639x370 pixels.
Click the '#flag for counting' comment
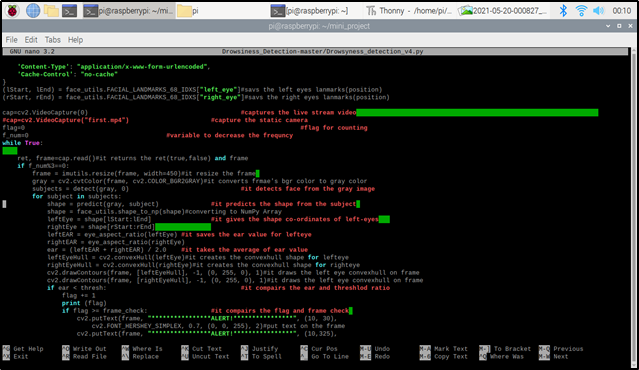pyautogui.click(x=334, y=128)
